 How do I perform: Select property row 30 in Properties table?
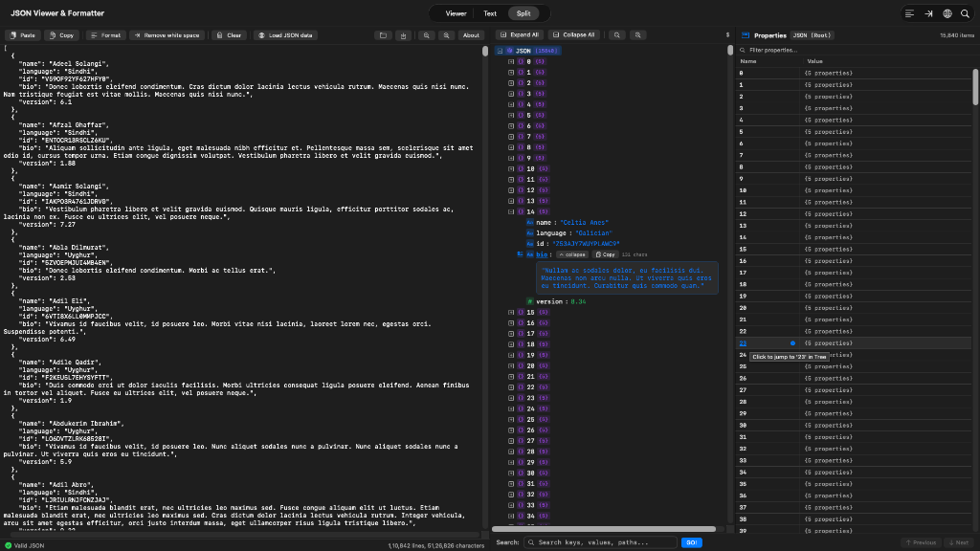pyautogui.click(x=855, y=426)
